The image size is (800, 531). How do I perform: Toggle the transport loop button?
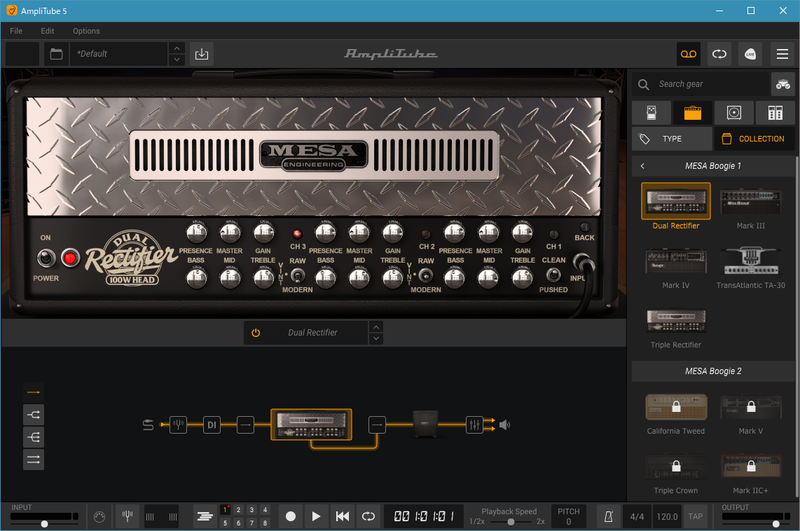(x=368, y=517)
